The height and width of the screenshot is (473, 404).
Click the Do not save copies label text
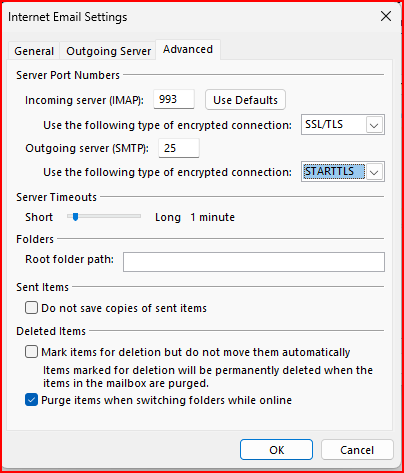(124, 308)
